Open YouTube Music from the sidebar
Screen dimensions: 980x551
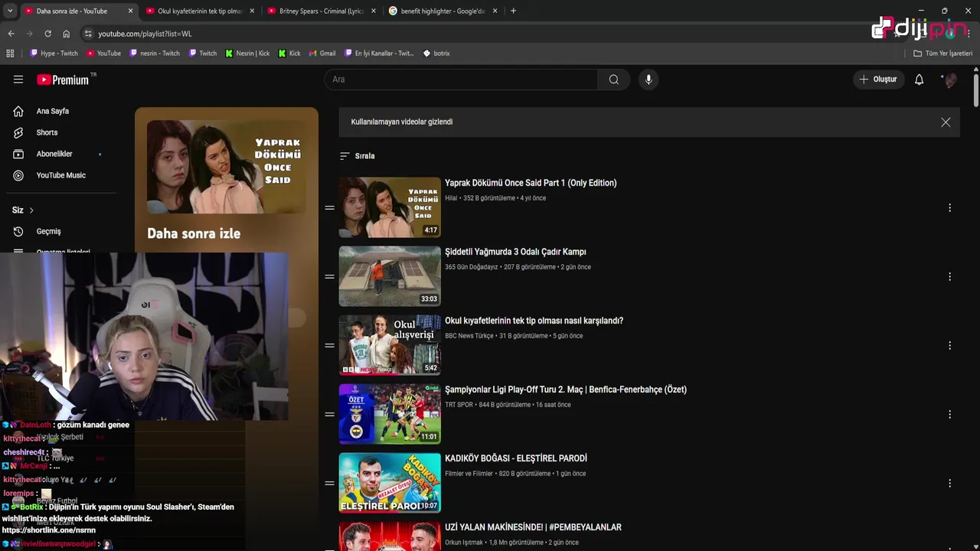[x=60, y=175]
